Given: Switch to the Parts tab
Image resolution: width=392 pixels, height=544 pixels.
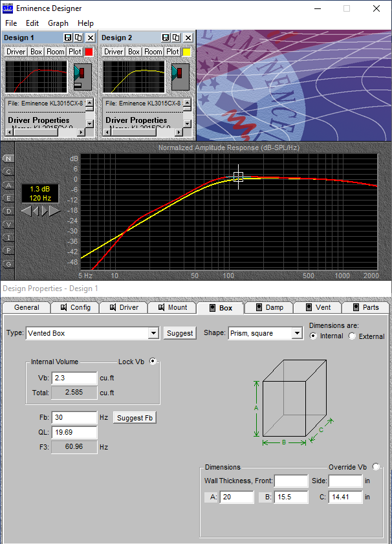Looking at the screenshot, I should [366, 307].
